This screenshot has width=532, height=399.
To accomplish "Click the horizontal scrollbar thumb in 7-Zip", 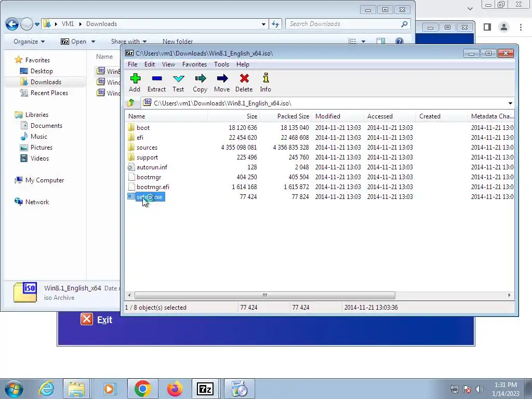I will click(x=264, y=295).
